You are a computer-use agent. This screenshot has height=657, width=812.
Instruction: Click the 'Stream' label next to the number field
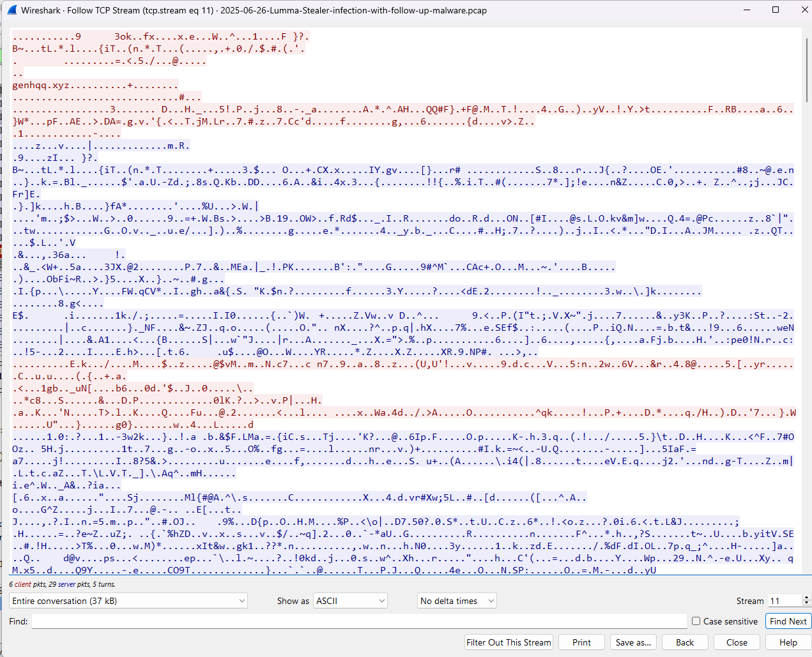pos(750,601)
